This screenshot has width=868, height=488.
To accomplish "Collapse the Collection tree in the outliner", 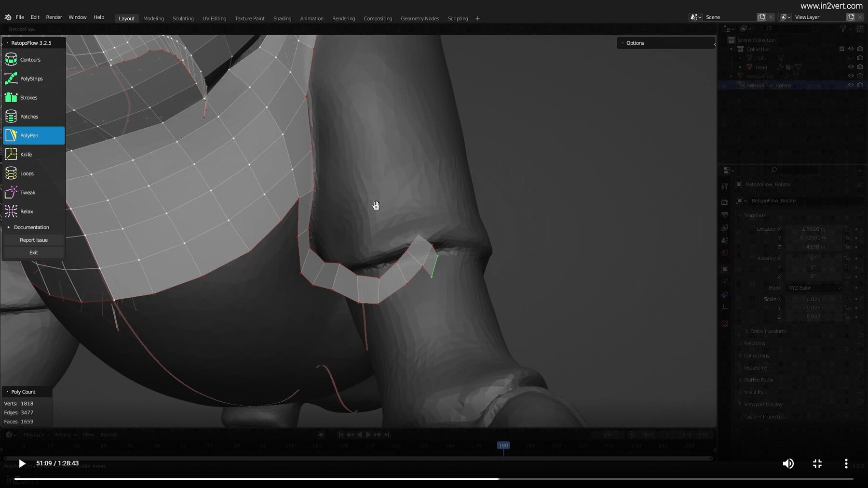I will pos(731,49).
